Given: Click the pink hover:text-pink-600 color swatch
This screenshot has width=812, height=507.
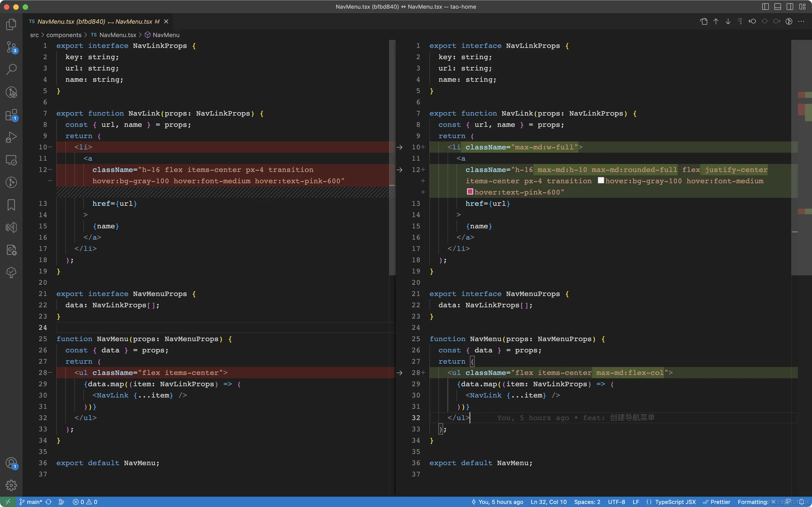Looking at the screenshot, I should [x=470, y=192].
